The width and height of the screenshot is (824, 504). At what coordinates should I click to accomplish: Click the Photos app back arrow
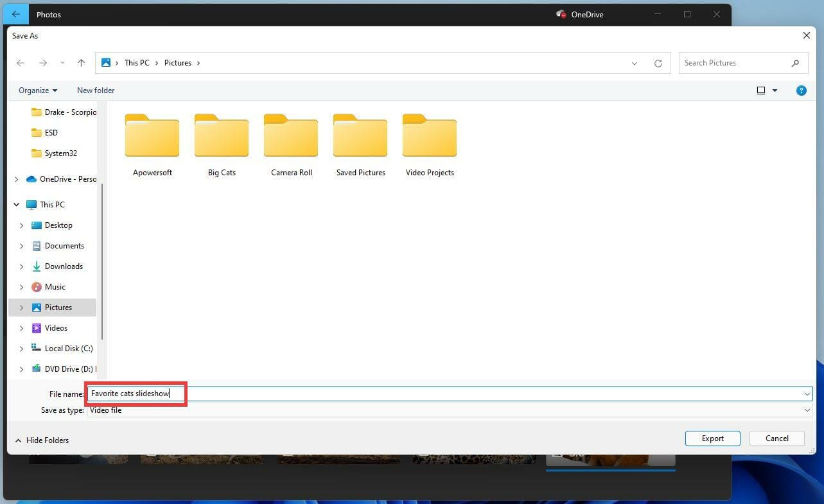[x=15, y=13]
